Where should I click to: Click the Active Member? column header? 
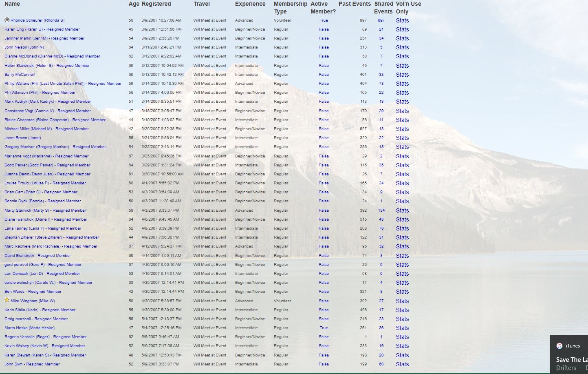click(x=323, y=7)
